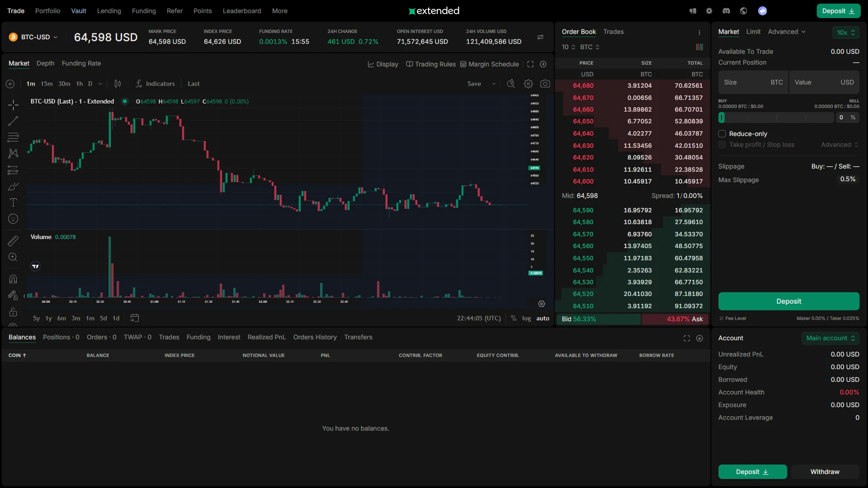Switch chart interval to 1h
868x488 pixels.
click(80, 84)
